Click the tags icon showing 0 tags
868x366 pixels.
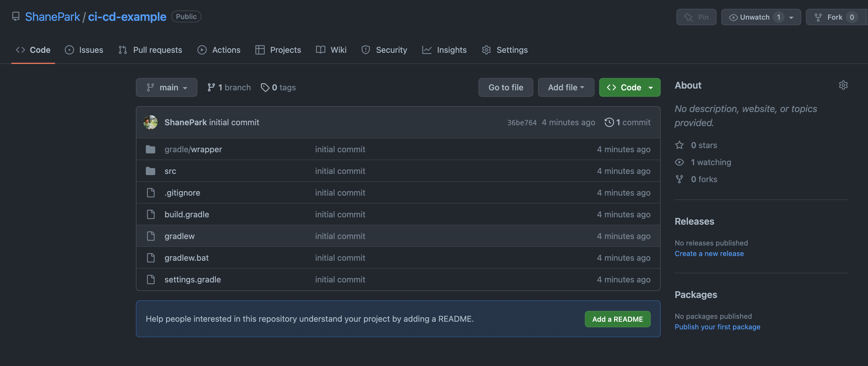pyautogui.click(x=265, y=87)
